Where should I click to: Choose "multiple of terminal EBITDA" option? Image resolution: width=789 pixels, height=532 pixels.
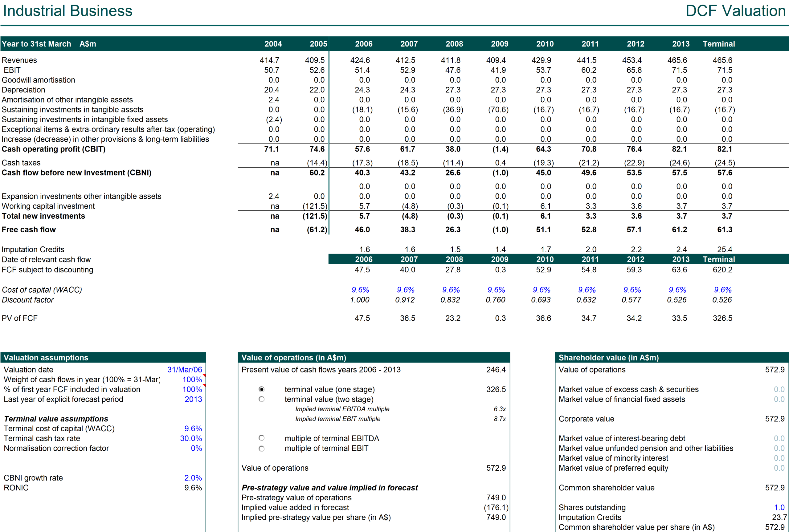[261, 438]
